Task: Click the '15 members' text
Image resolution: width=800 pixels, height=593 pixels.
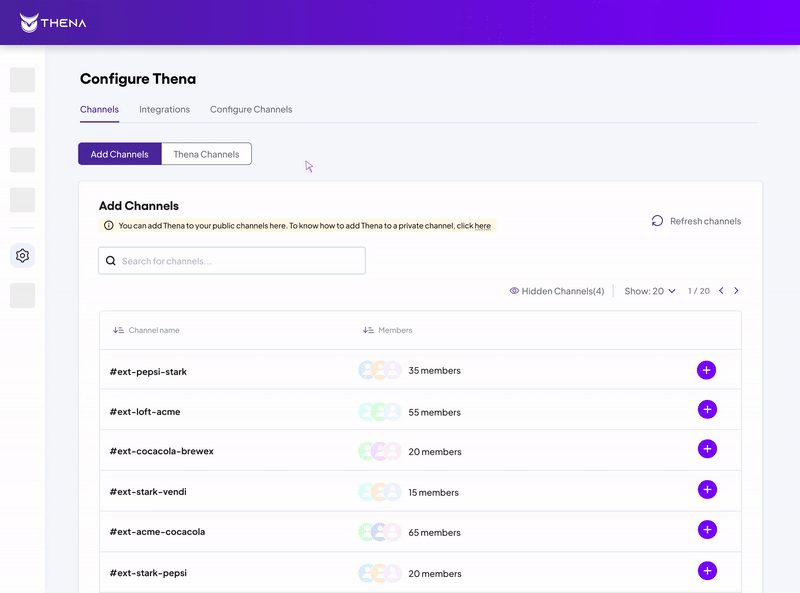Action: click(433, 492)
